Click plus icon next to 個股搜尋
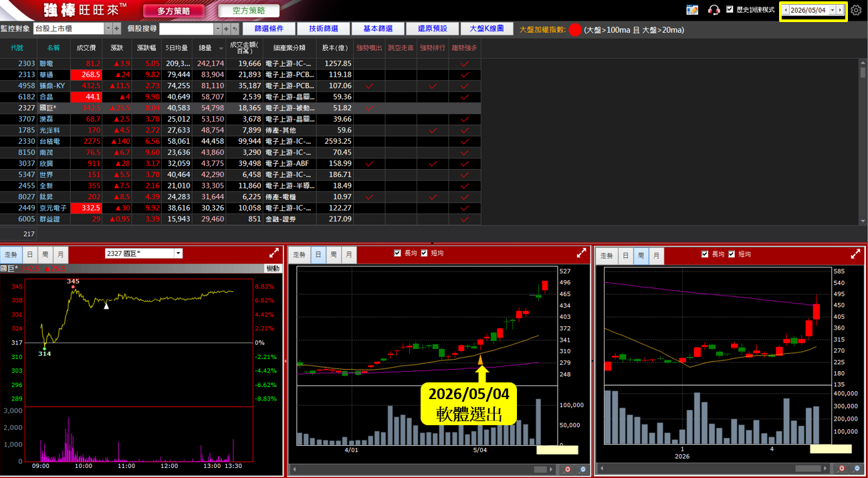Viewport: 868px width, 478px height. [x=226, y=29]
